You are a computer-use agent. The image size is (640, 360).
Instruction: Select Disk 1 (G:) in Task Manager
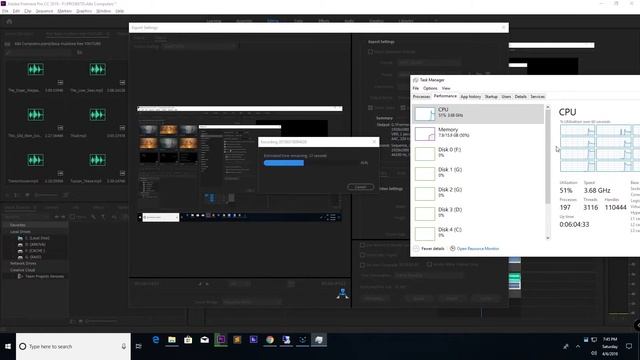tap(478, 174)
